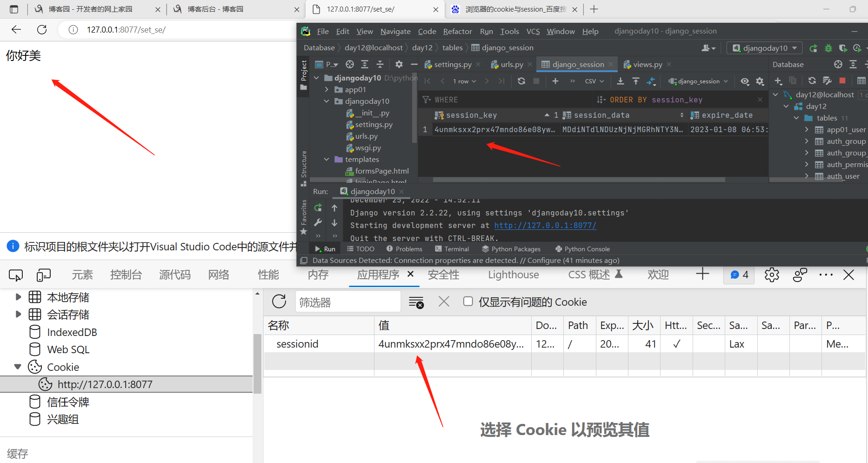
Task: Open the browser tab actions menu icon
Action: [14, 9]
